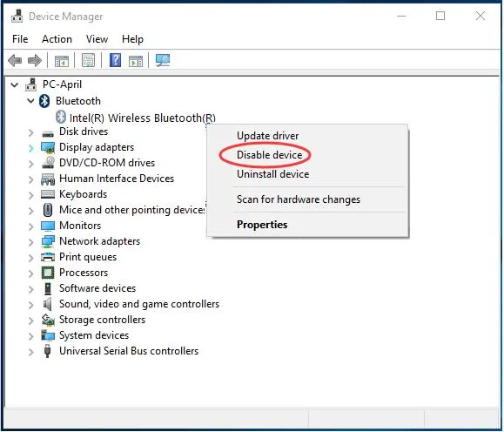
Task: Open the File menu
Action: [x=20, y=39]
